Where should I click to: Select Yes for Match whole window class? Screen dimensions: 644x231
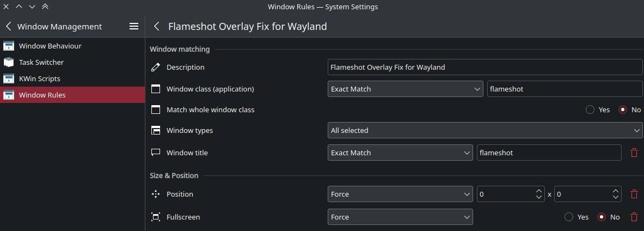click(590, 110)
